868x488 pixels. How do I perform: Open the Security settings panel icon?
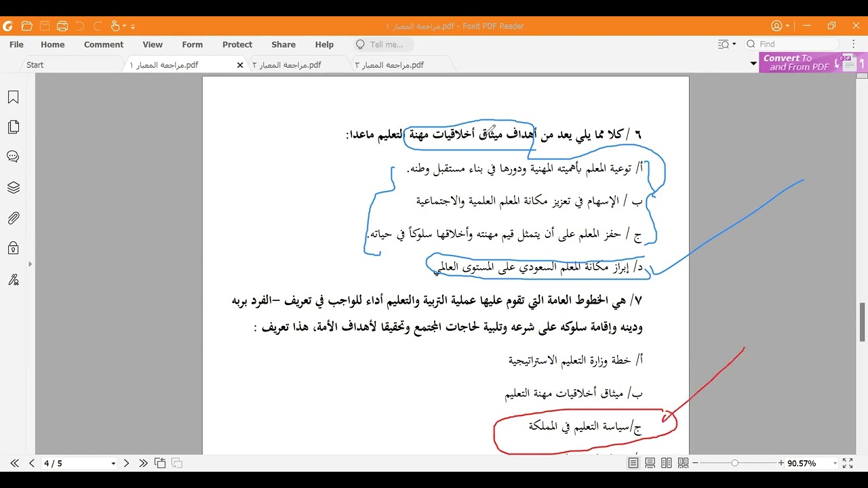[13, 249]
